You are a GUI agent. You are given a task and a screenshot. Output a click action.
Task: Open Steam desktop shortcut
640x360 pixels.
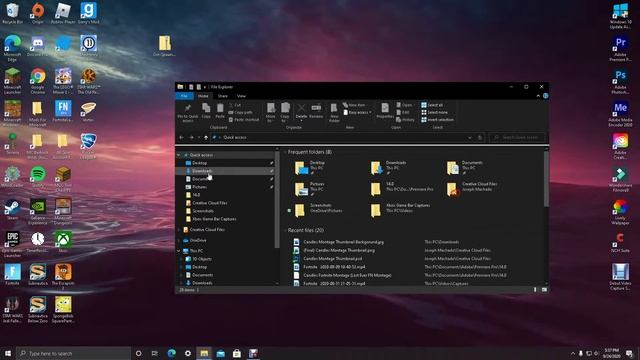pos(12,210)
